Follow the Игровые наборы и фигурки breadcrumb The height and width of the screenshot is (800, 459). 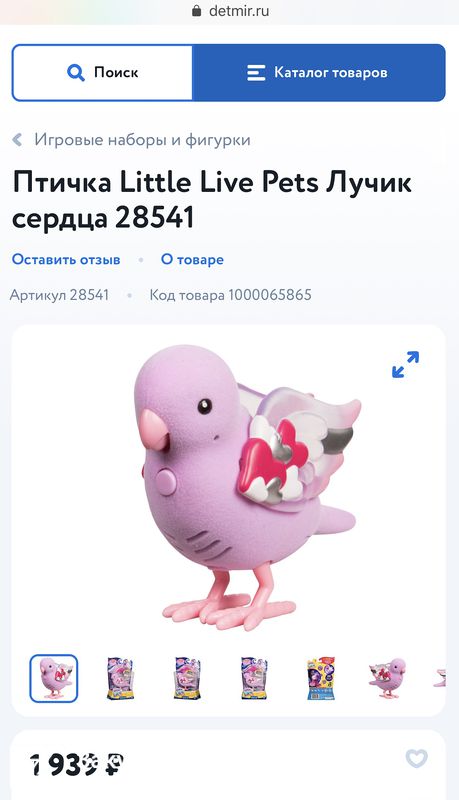pos(142,139)
